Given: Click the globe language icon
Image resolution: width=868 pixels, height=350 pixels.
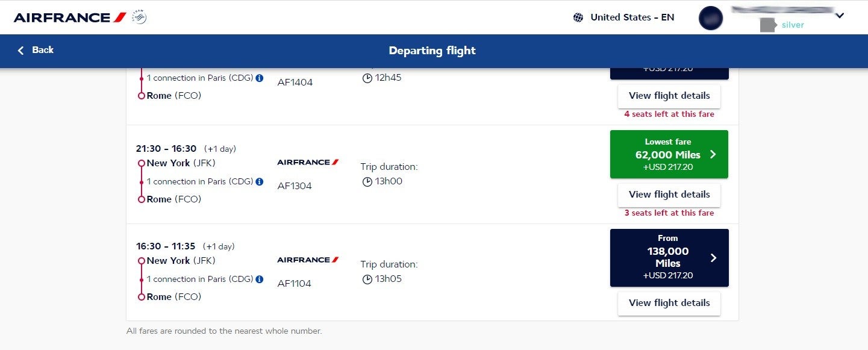Looking at the screenshot, I should [x=578, y=17].
